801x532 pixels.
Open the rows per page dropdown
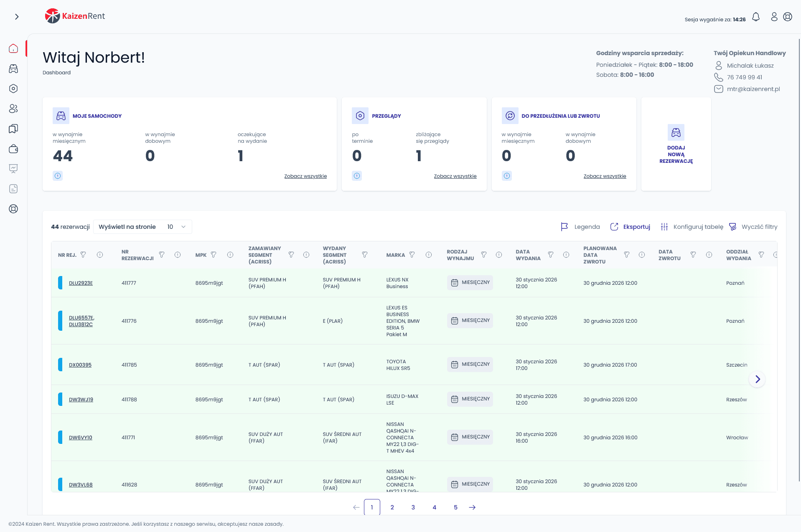176,227
